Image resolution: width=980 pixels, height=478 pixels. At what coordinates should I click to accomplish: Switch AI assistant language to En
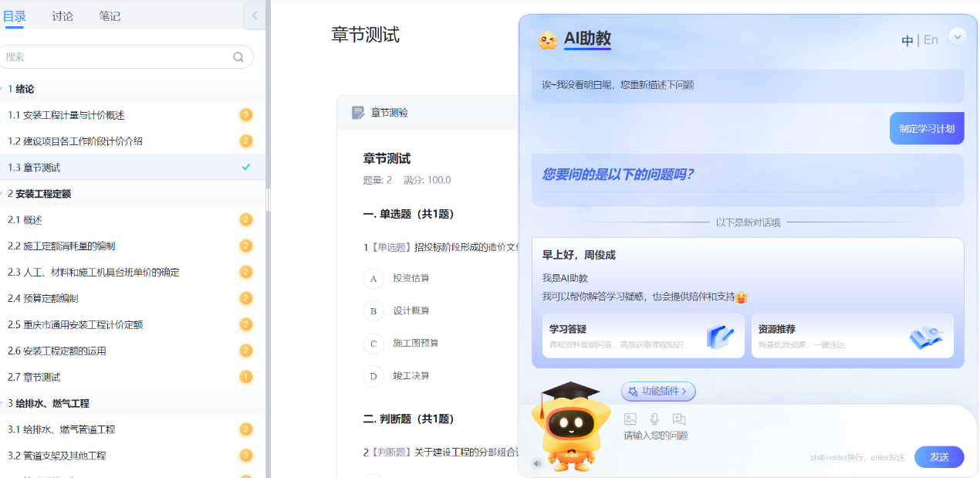pyautogui.click(x=931, y=40)
